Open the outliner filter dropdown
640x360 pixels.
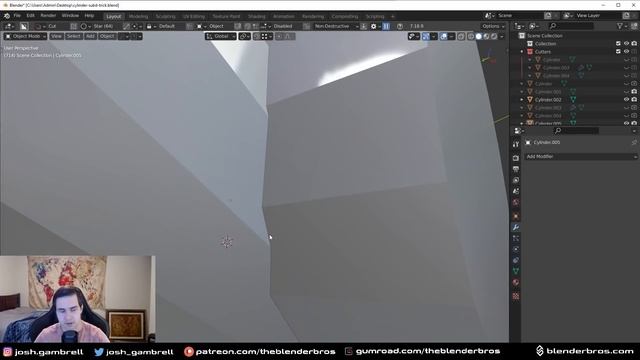pyautogui.click(x=622, y=26)
